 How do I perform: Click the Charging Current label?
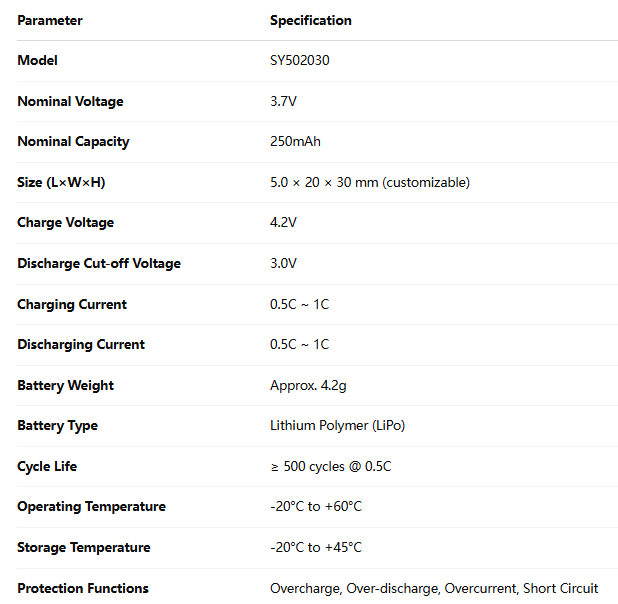(72, 304)
